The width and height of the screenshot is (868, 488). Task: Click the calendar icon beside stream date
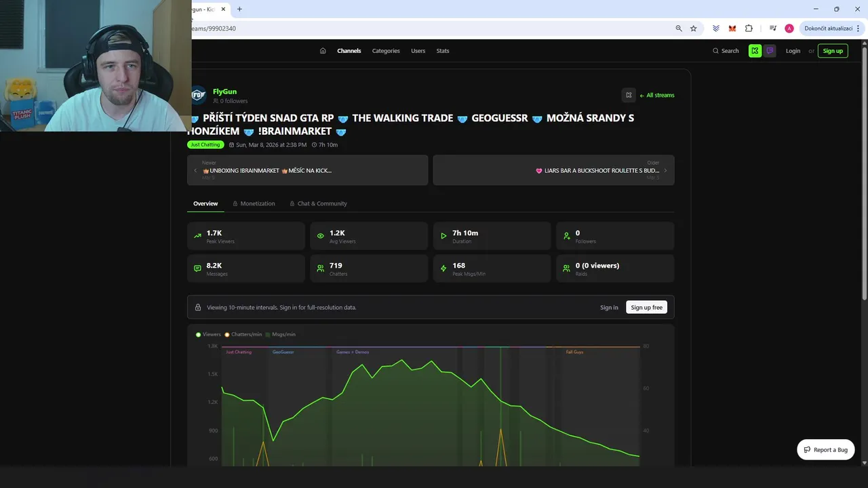coord(231,144)
